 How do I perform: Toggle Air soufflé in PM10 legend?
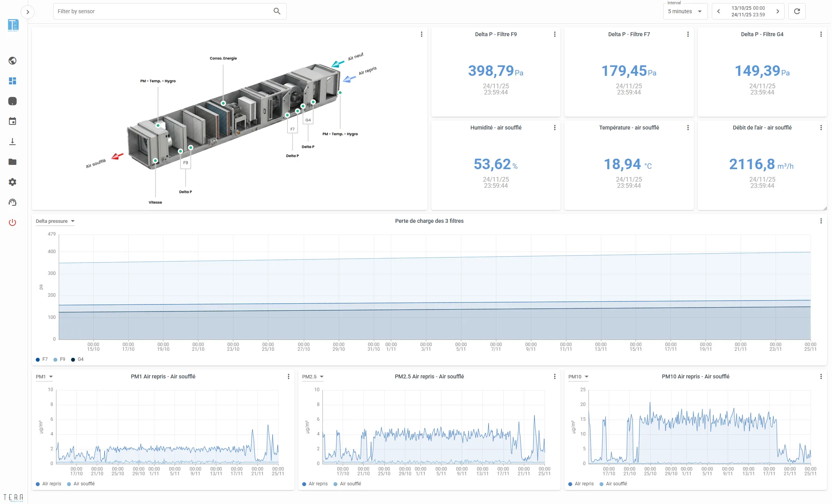[x=613, y=484]
